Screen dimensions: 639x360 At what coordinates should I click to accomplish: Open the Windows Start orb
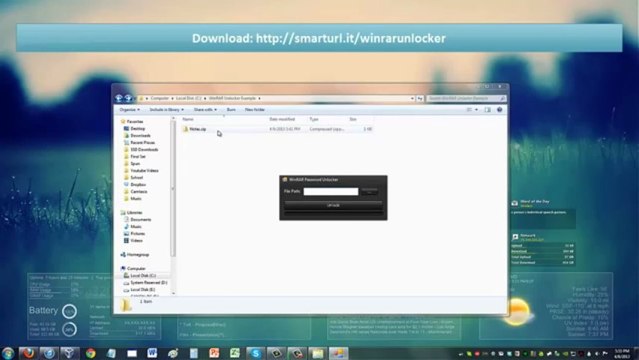(7, 353)
